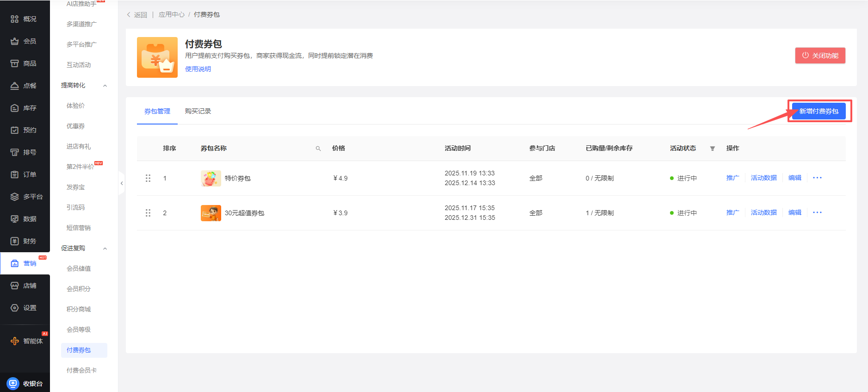Open the 智能体 AI agent icon
This screenshot has width=868, height=392.
click(15, 341)
